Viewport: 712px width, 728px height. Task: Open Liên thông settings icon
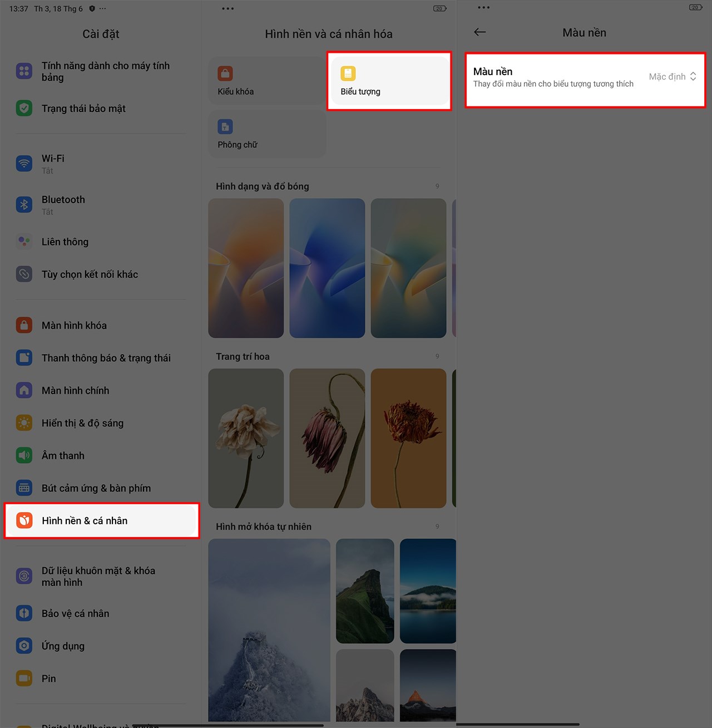tap(24, 241)
